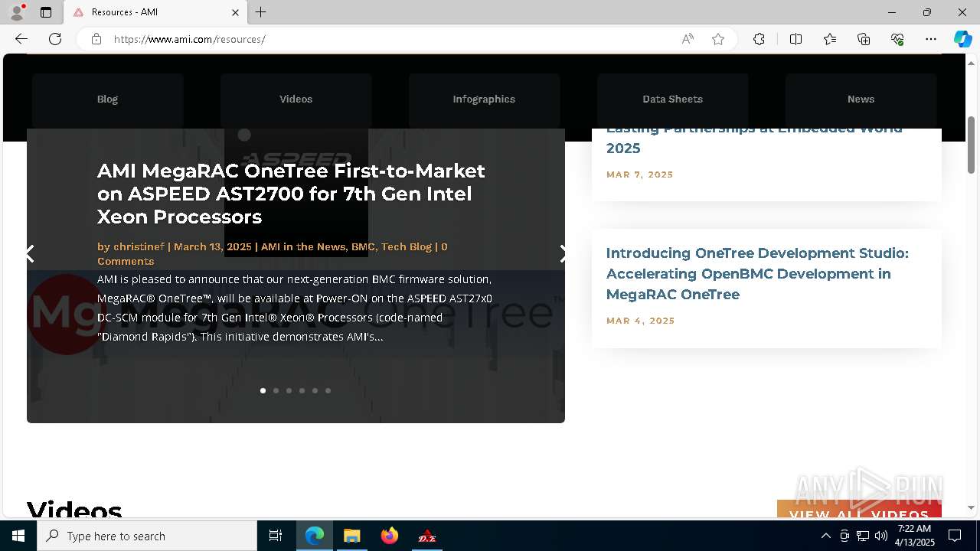The image size is (980, 551).
Task: Open author christinef link
Action: point(139,246)
